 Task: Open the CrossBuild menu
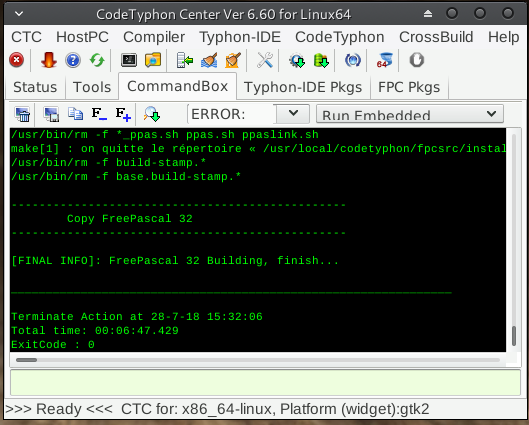tap(436, 37)
